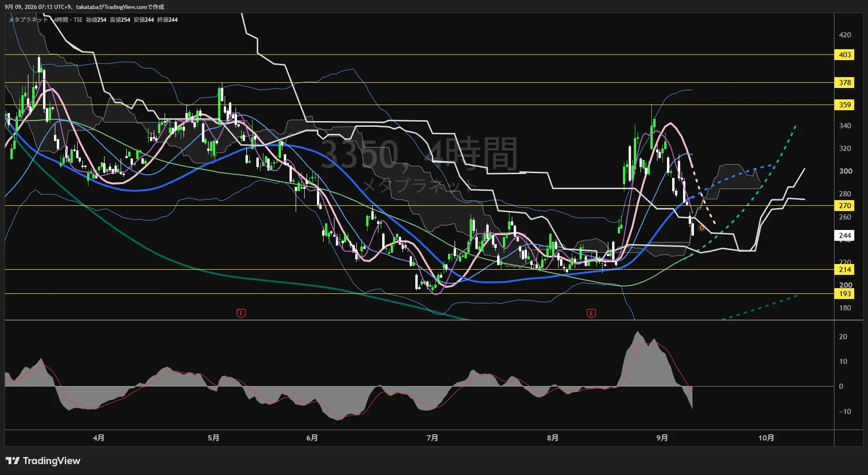
Task: Click the TradingView wordmark text
Action: (x=52, y=461)
